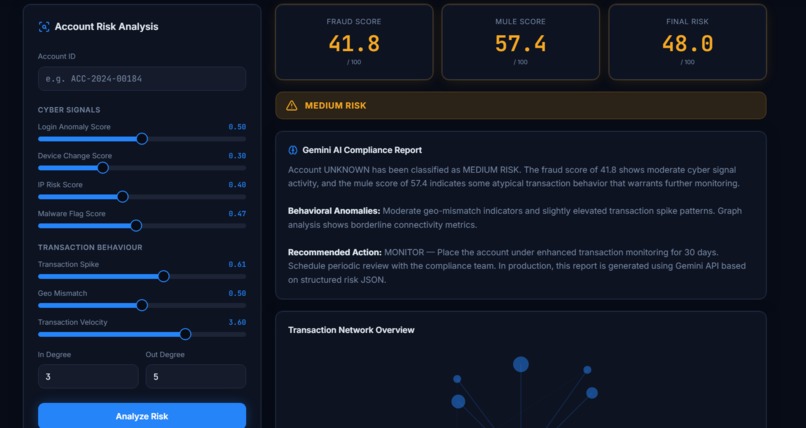The image size is (806, 428).
Task: Click the Login Anomaly Score value 0.50
Action: 237,127
